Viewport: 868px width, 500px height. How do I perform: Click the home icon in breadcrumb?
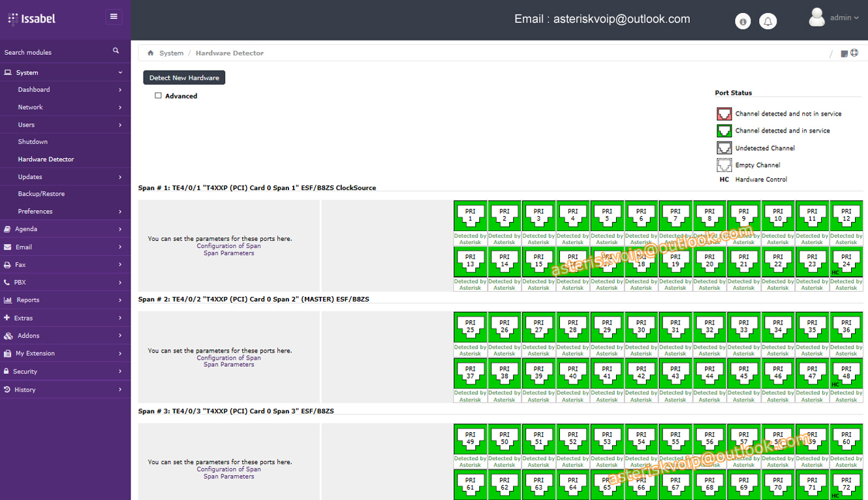click(x=151, y=53)
